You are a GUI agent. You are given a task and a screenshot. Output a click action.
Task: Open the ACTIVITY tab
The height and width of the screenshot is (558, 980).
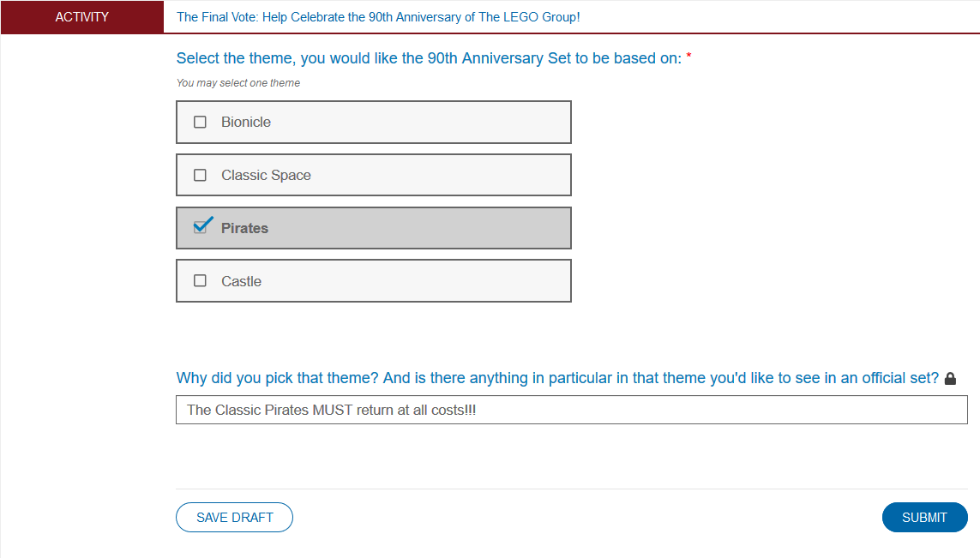pyautogui.click(x=82, y=17)
